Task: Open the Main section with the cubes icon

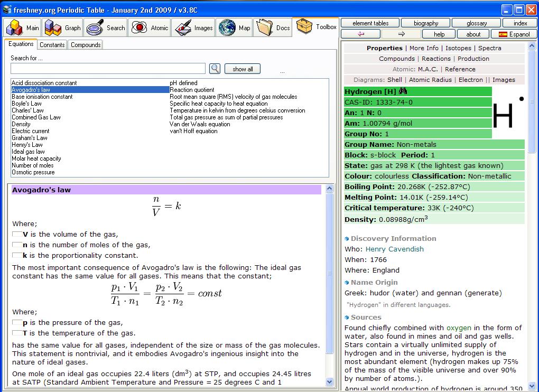Action: tap(23, 27)
